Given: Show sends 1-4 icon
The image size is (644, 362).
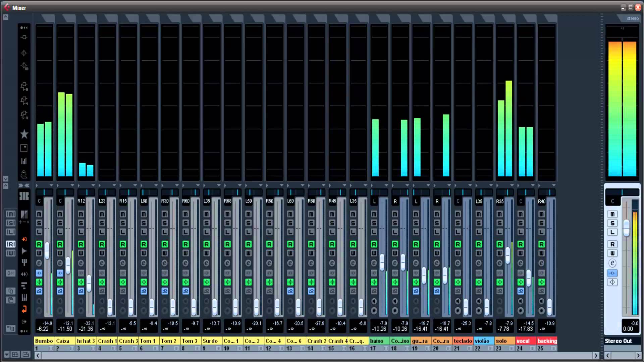Looking at the screenshot, I should pos(24,100).
